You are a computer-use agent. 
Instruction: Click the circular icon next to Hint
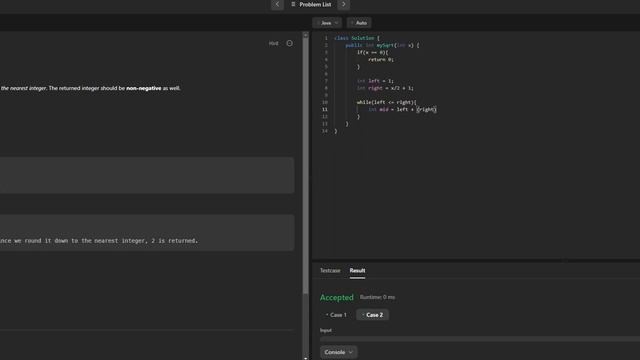click(289, 43)
